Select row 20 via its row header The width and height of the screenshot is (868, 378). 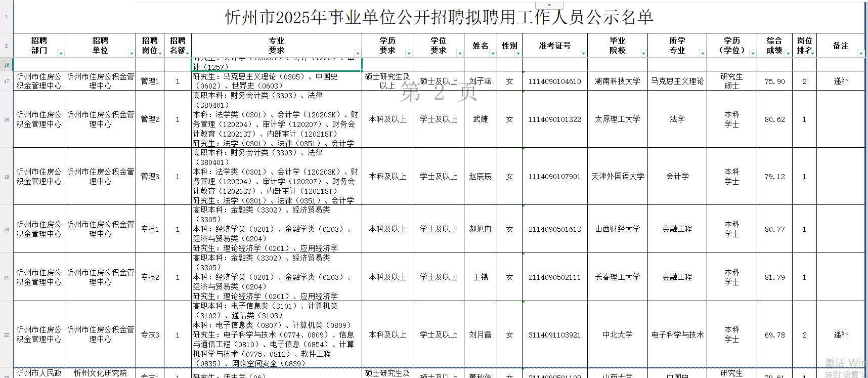[x=7, y=229]
